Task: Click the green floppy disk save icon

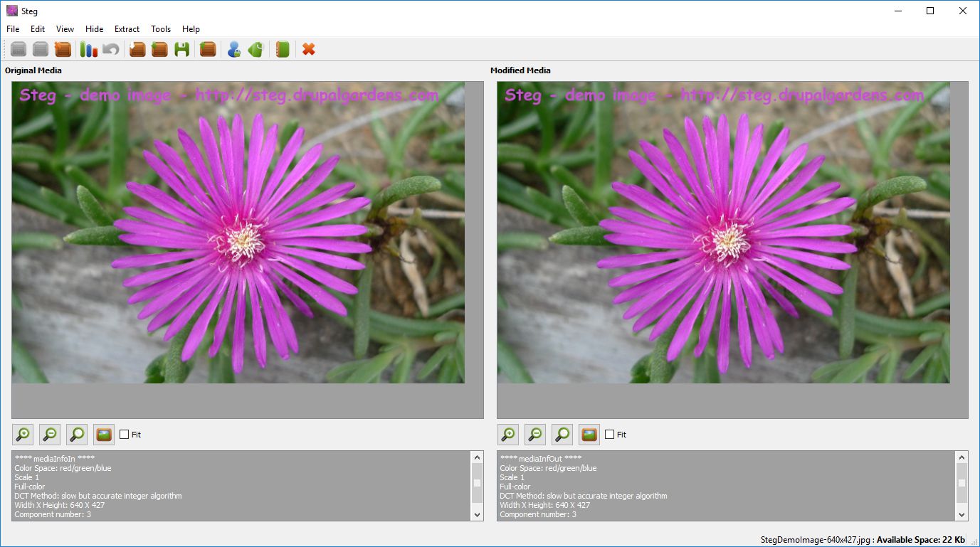Action: (x=182, y=49)
